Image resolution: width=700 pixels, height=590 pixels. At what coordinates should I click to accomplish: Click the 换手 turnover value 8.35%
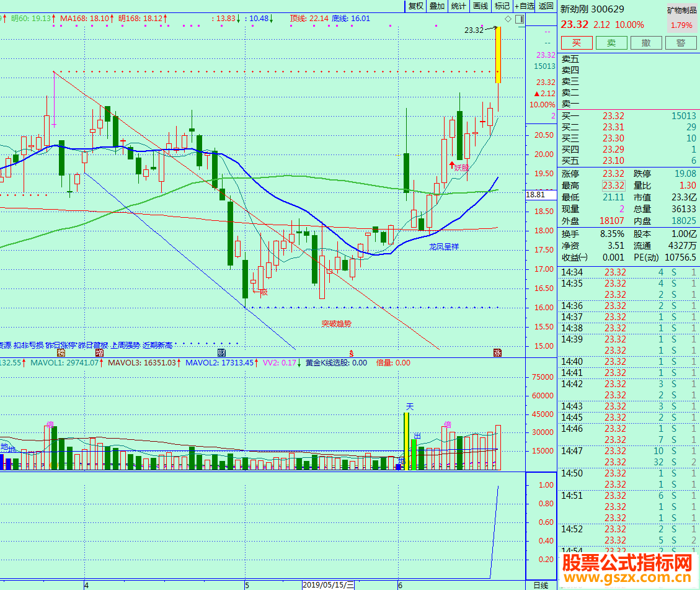[x=612, y=234]
